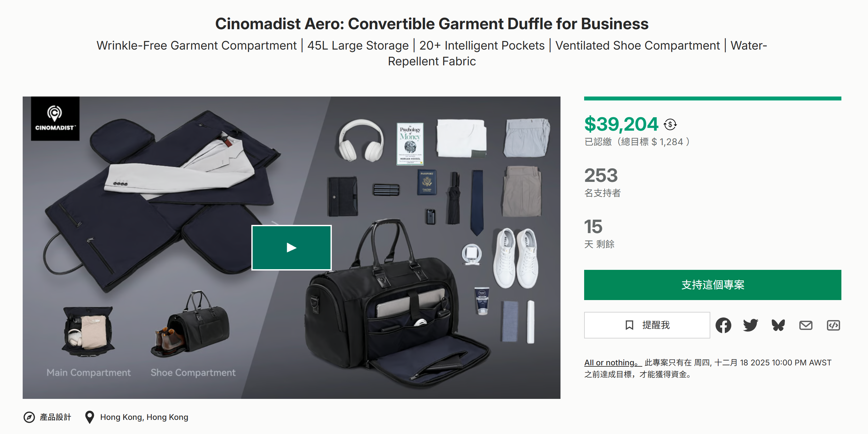Share the project on Bluesky

coord(778,325)
